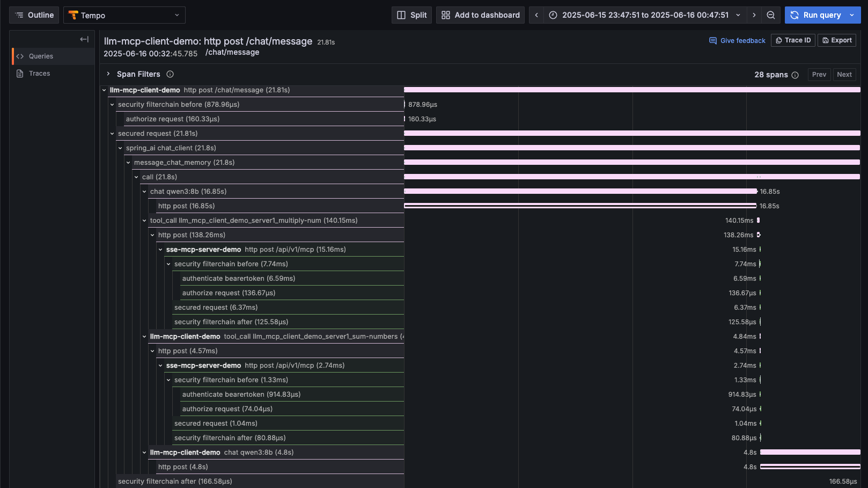868x488 pixels.
Task: Select Traces in the outline sidebar
Action: click(x=53, y=74)
